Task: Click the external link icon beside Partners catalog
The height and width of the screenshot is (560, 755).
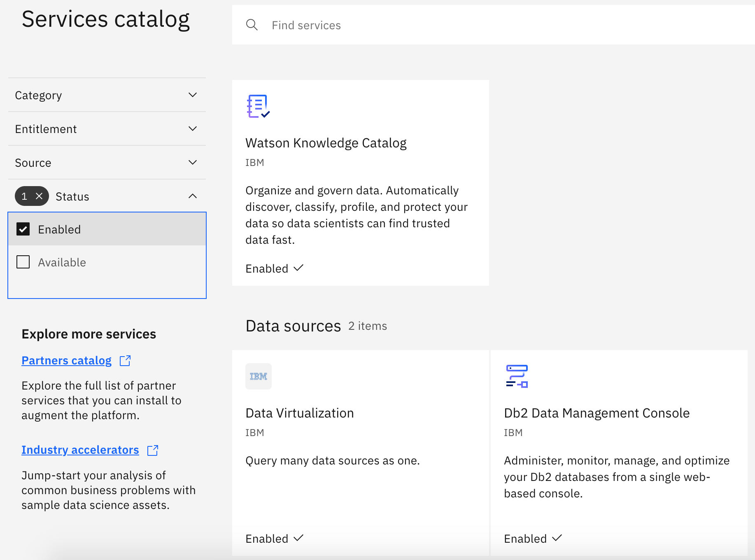Action: pos(125,361)
